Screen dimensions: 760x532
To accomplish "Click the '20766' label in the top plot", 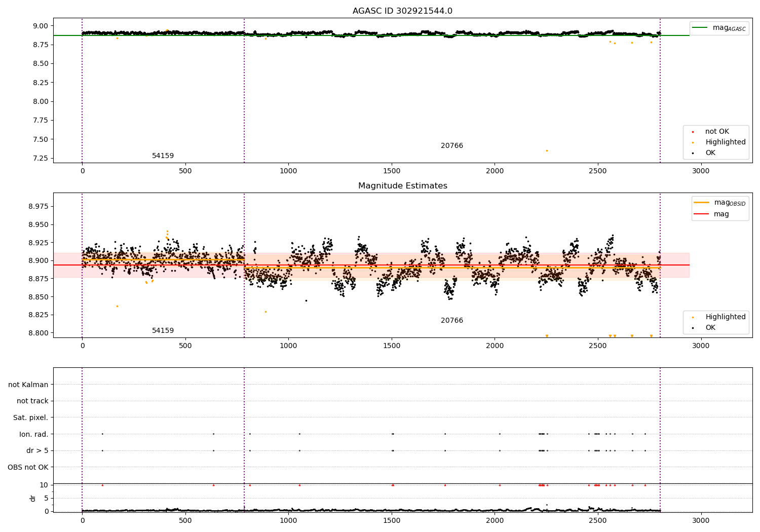I will point(452,146).
